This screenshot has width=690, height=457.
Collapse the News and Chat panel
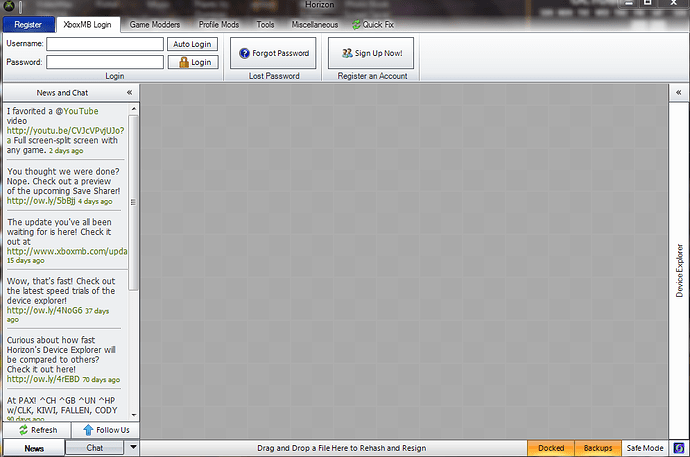pyautogui.click(x=130, y=92)
